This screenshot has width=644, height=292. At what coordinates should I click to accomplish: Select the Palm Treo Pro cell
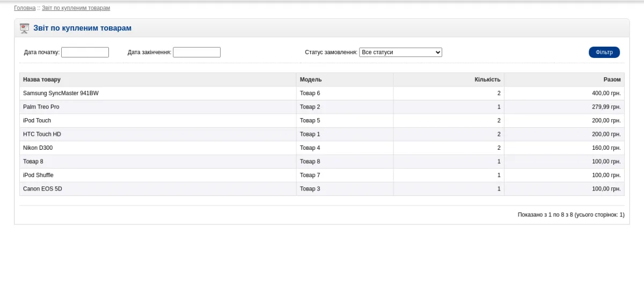coord(158,107)
